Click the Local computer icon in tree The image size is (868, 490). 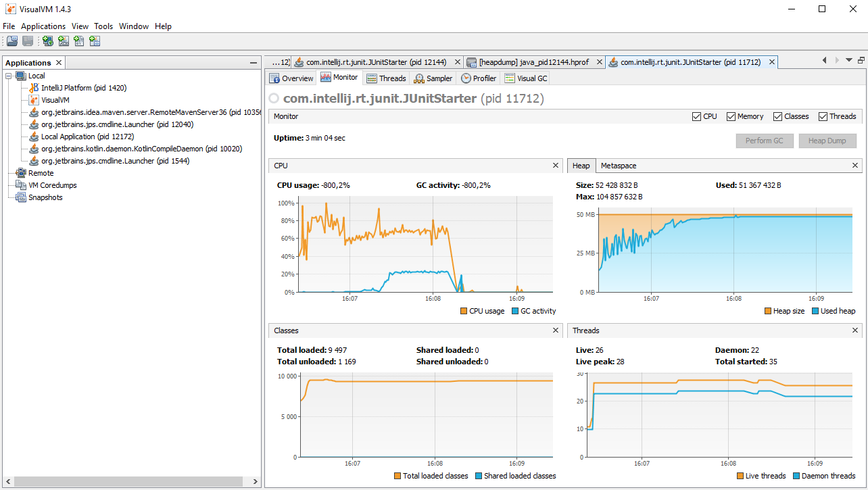[20, 76]
